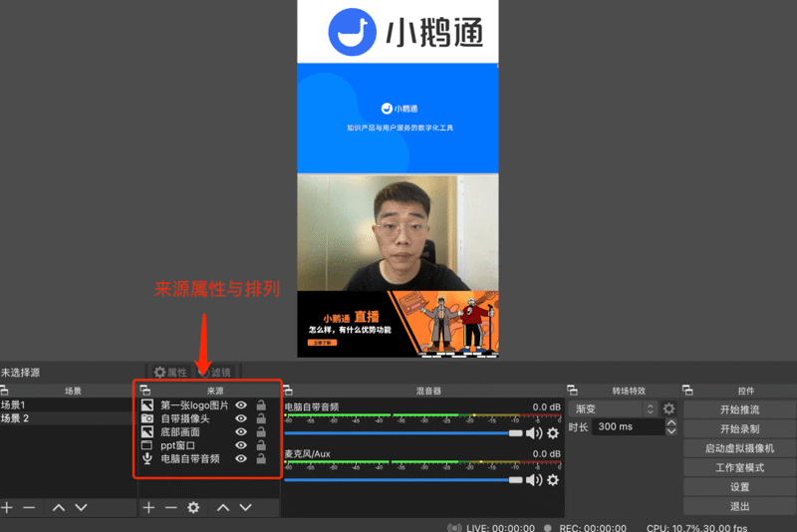Toggle 工作室模式 button
This screenshot has height=532, width=797.
pyautogui.click(x=739, y=467)
